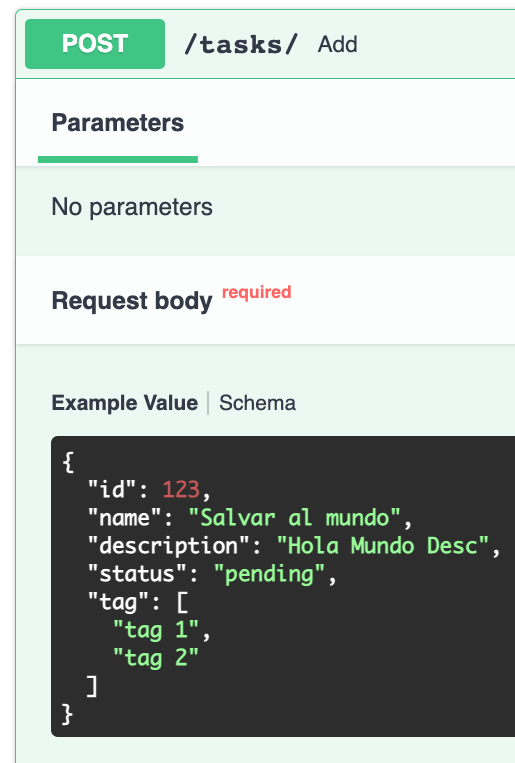Click the "Salvar al mundo" string value
The image size is (515, 763).
294,518
